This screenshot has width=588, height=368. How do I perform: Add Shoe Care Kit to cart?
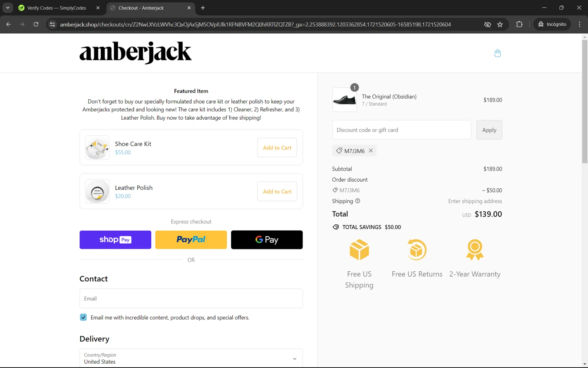coord(277,148)
